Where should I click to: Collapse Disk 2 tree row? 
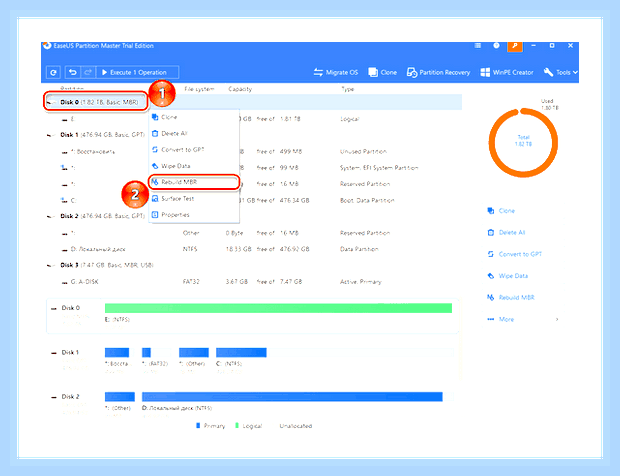(x=51, y=216)
